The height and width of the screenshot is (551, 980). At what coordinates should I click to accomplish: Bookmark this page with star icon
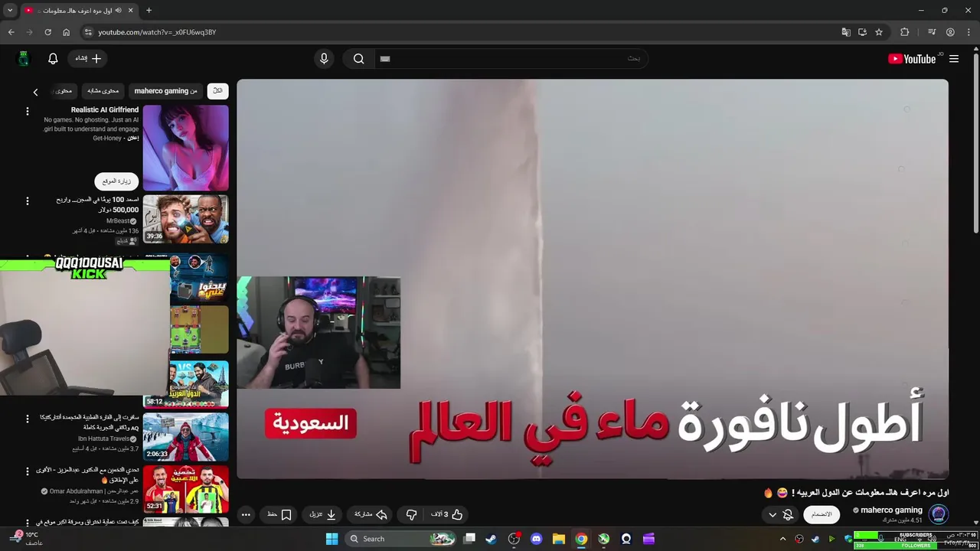click(x=879, y=32)
